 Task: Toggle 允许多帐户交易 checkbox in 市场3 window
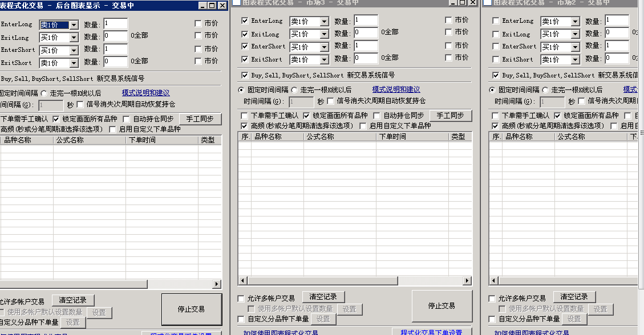pos(241,299)
